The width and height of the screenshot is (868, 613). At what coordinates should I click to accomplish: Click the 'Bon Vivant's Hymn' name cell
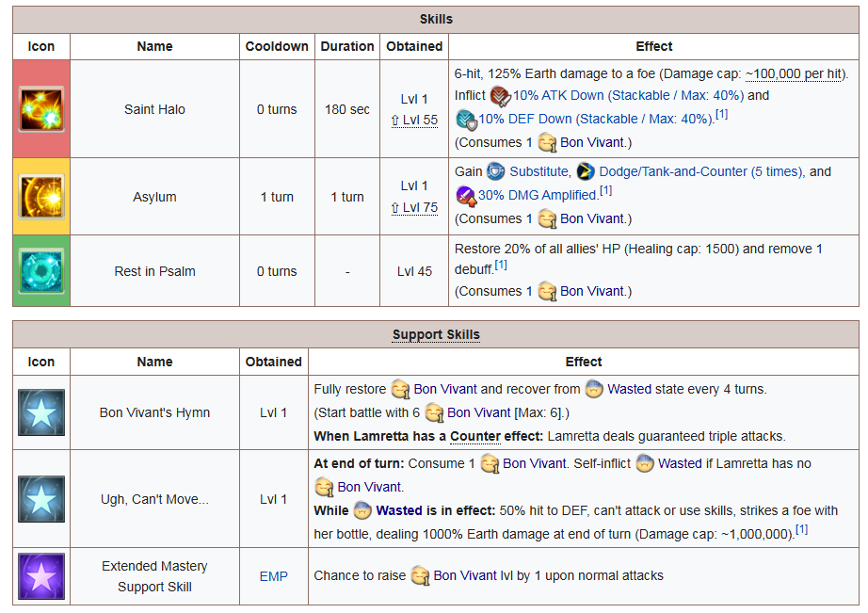click(x=155, y=412)
